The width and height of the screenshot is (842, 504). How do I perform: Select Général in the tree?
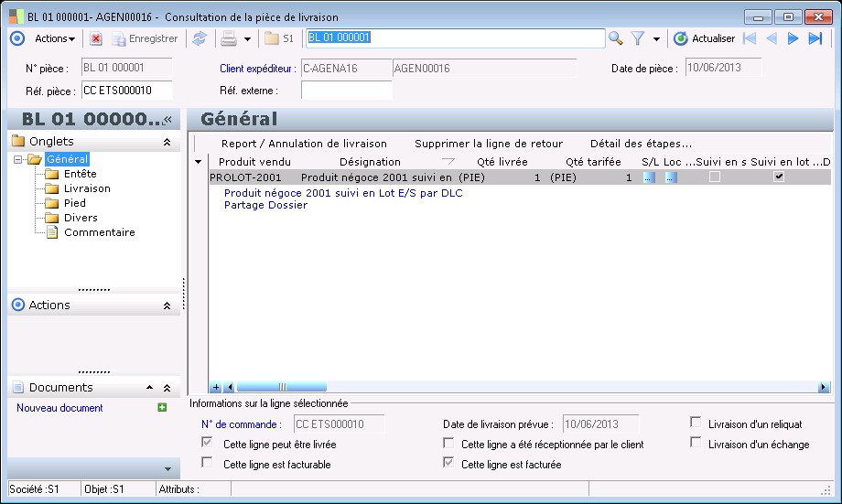[67, 159]
